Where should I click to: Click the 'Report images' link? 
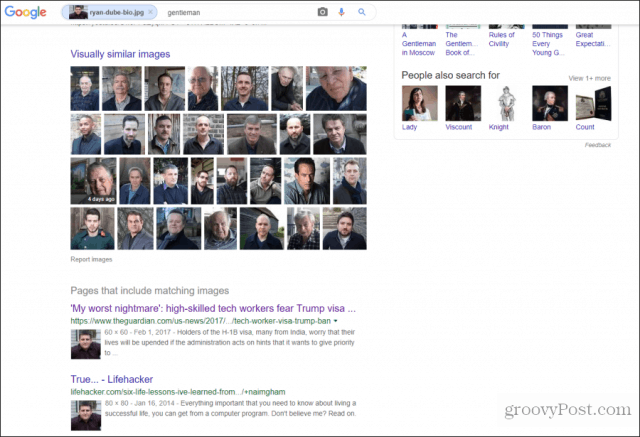point(91,260)
